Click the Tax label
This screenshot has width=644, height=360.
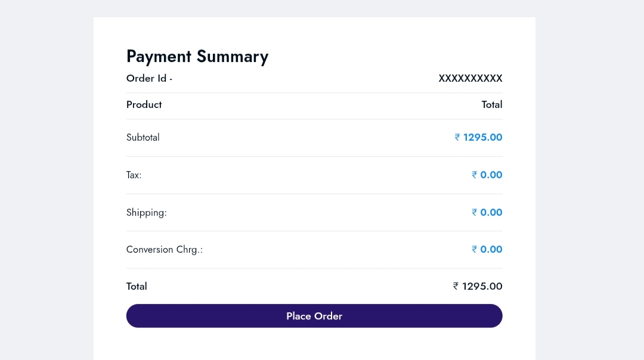134,175
